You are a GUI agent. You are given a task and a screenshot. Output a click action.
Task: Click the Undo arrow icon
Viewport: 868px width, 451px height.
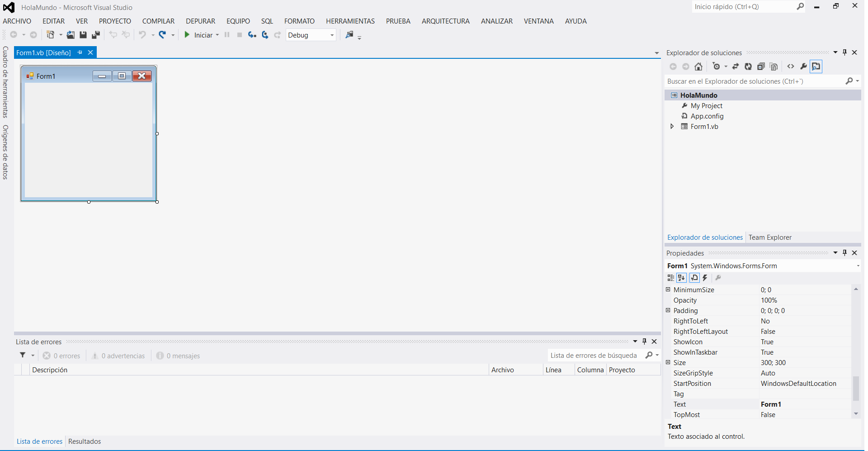point(142,35)
